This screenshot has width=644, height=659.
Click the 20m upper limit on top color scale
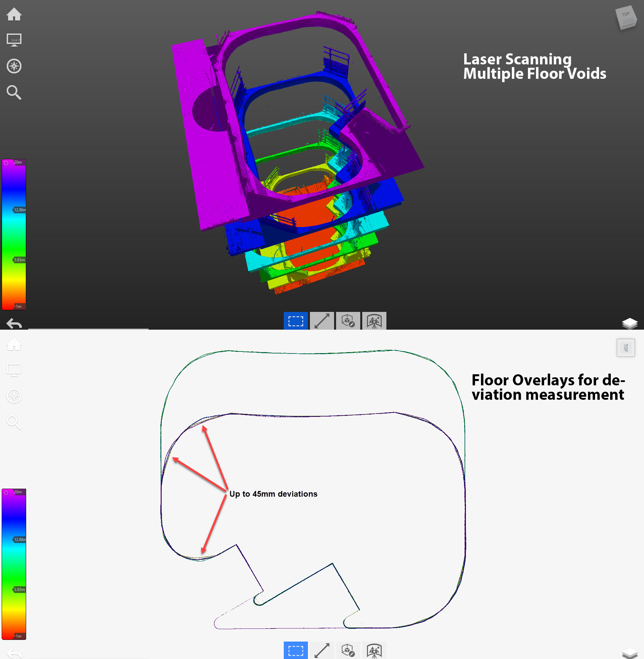point(18,162)
